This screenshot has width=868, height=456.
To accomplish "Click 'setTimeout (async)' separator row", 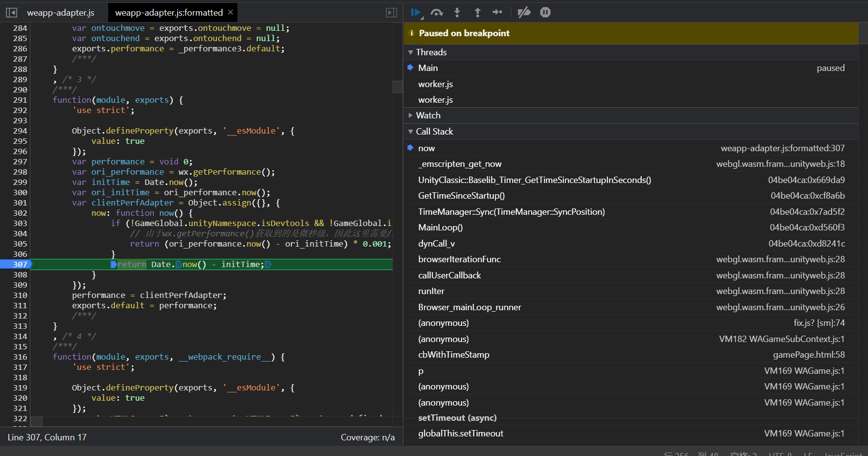I will (x=631, y=418).
